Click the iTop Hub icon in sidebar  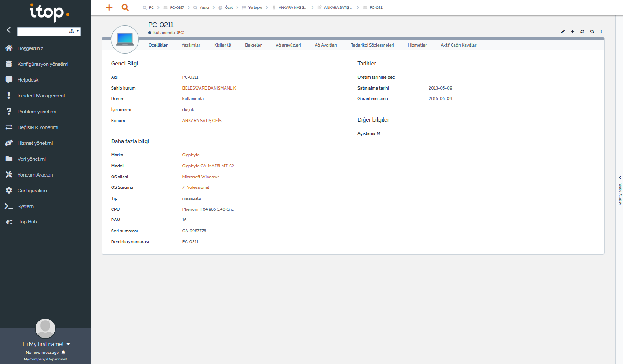click(9, 222)
